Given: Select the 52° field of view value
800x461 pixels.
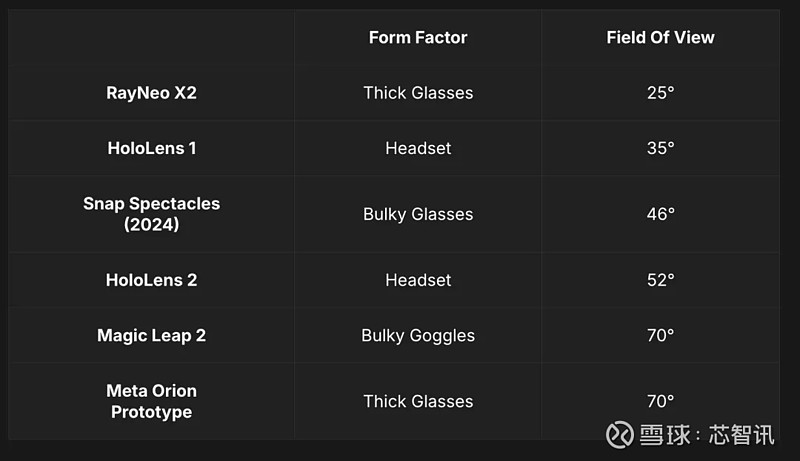Looking at the screenshot, I should 660,280.
